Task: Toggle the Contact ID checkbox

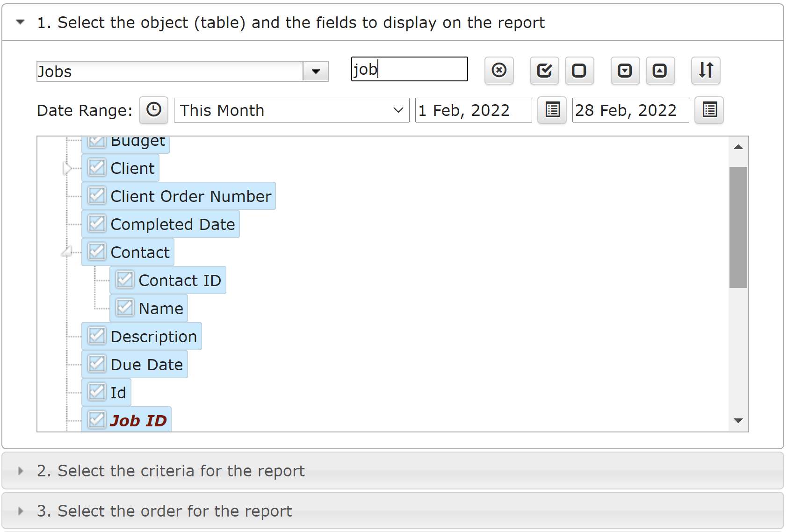Action: point(125,280)
